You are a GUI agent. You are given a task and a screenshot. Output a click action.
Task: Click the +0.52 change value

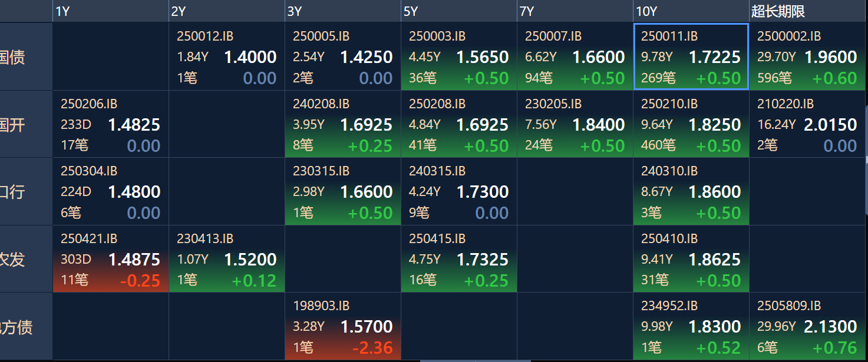pos(718,348)
